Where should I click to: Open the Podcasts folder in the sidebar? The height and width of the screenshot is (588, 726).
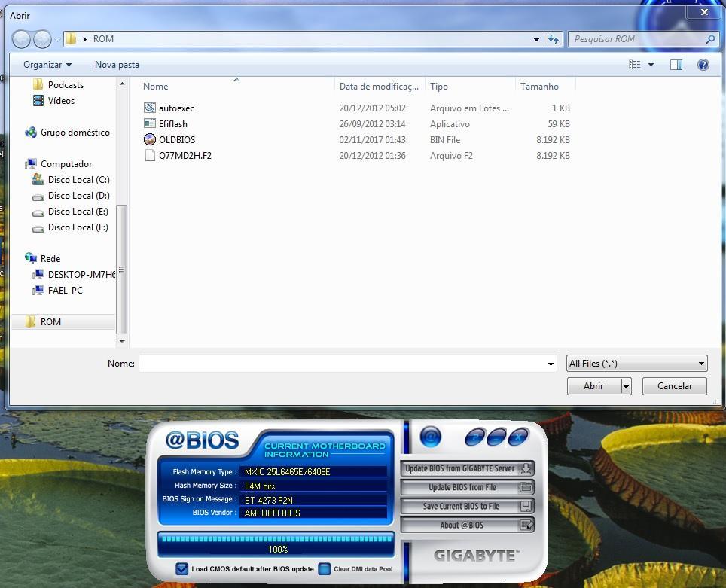66,85
